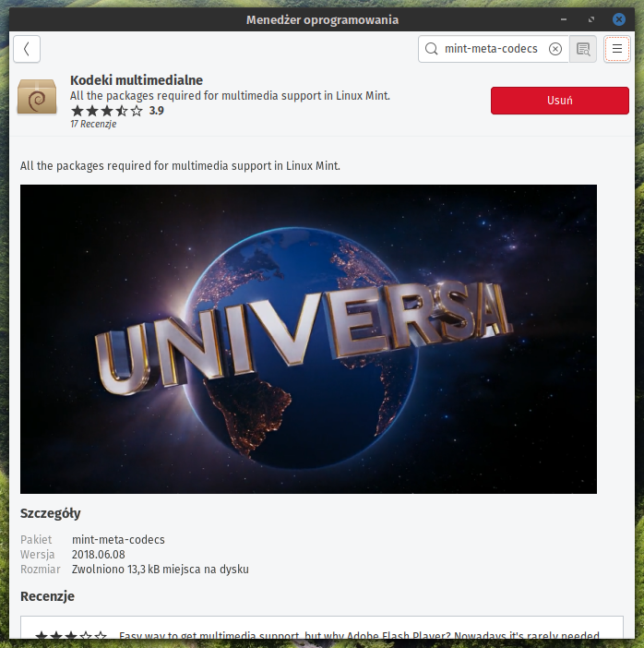Viewport: 644px width, 648px height.
Task: Click the magnifier icon in search box
Action: [431, 49]
